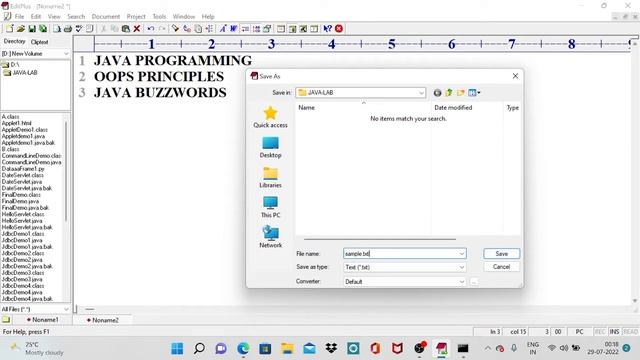640x360 pixels.
Task: Expand the File name combo box arrow
Action: click(462, 254)
